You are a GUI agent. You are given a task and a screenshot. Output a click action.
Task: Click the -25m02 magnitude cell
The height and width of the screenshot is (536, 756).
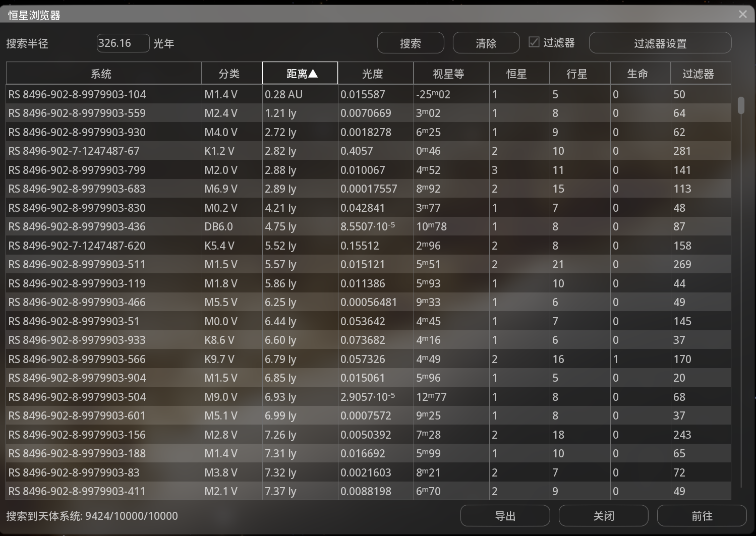[451, 94]
